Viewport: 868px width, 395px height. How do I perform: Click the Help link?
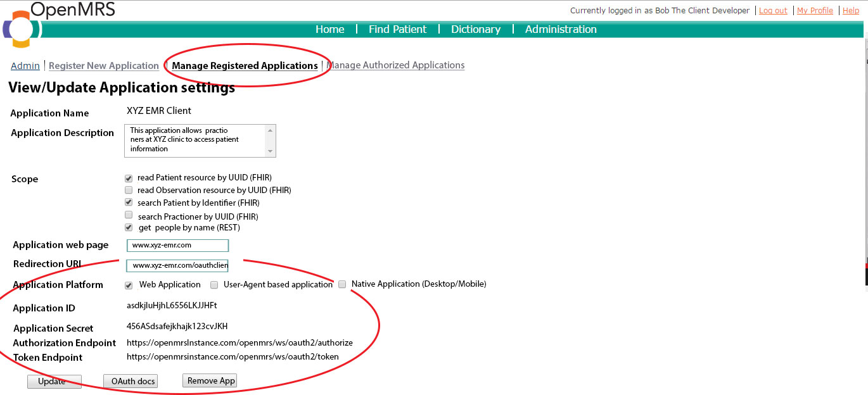[x=851, y=10]
